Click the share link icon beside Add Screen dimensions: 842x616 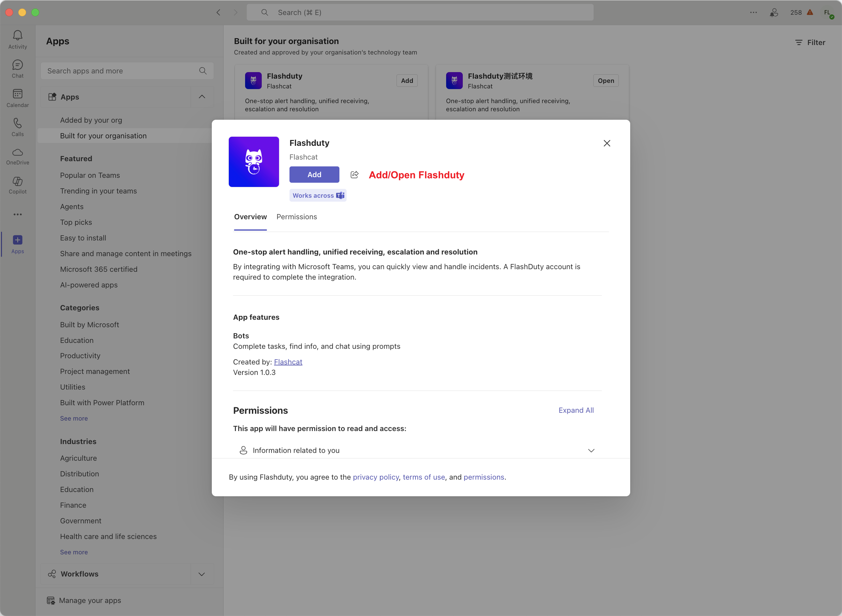click(x=355, y=175)
